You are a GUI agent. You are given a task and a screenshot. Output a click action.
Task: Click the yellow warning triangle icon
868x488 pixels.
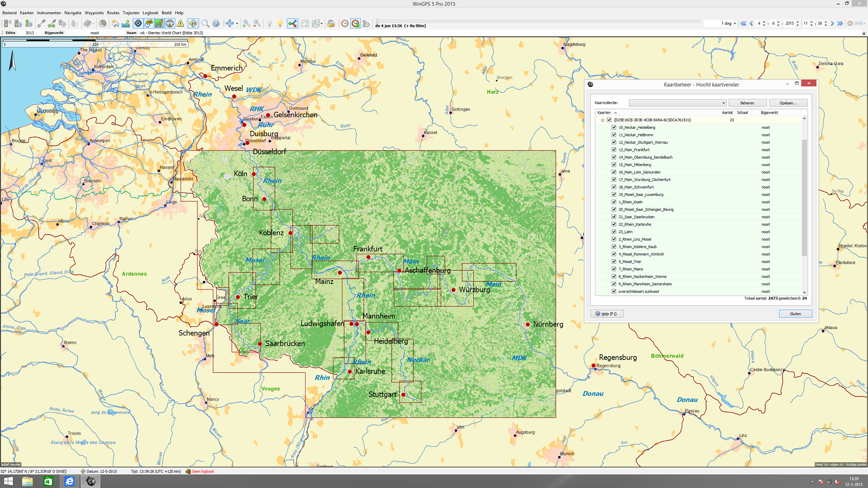[181, 23]
